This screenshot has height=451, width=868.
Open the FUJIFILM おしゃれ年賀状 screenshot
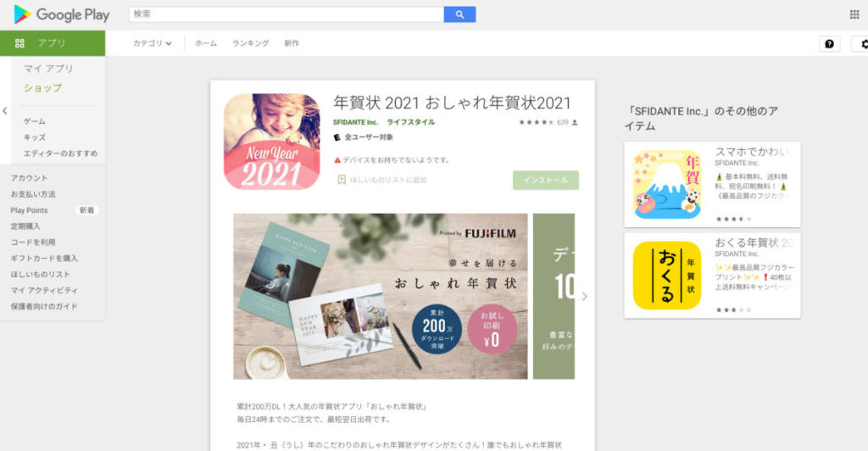tap(381, 297)
